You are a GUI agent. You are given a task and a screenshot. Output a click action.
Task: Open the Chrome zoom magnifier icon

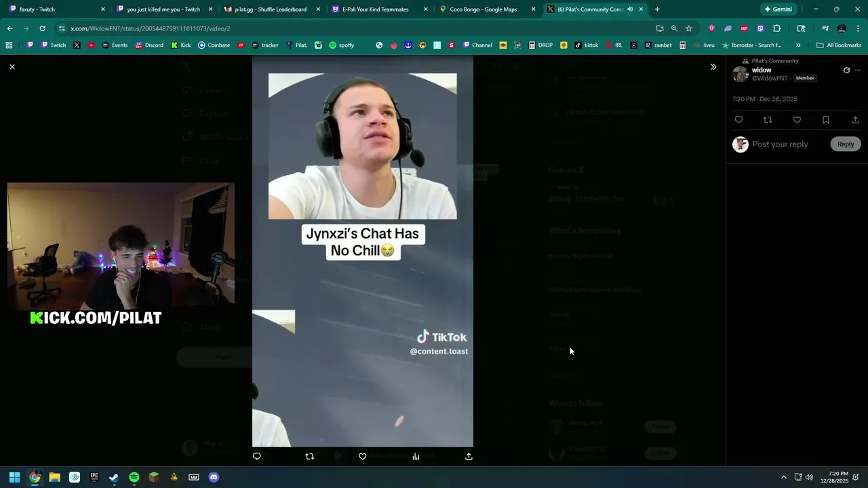[x=674, y=28]
